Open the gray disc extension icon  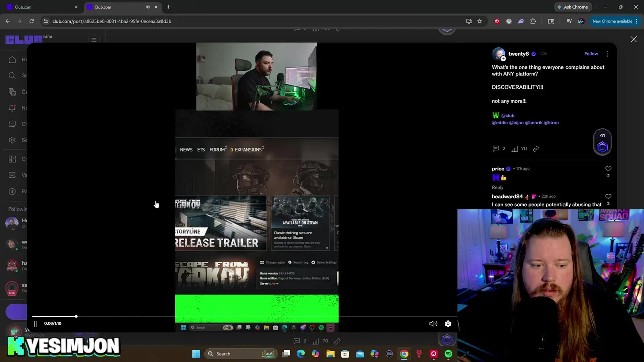[509, 21]
